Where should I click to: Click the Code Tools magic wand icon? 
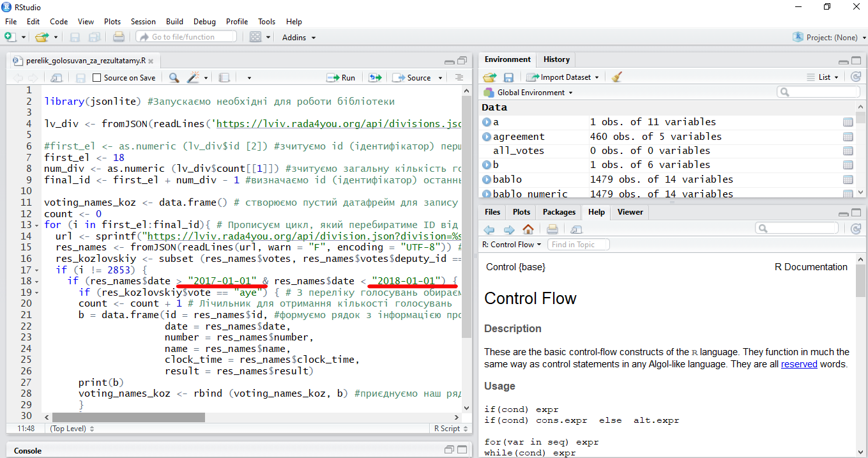point(193,78)
